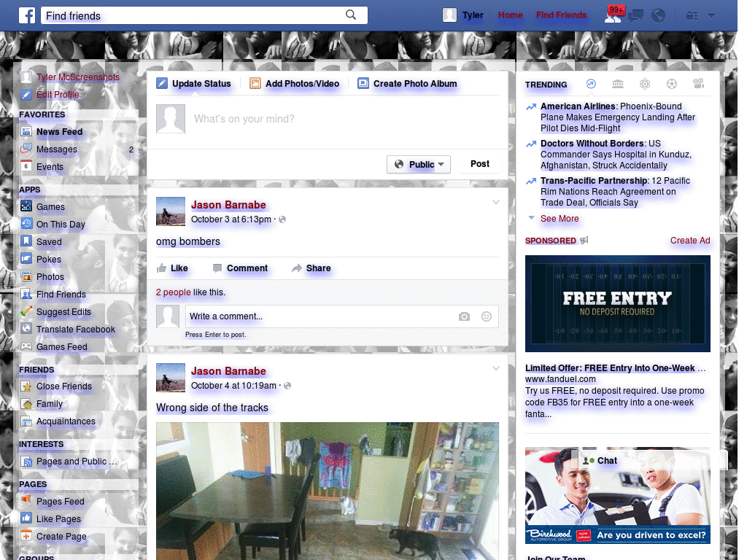
Task: Select sports icon in Trending
Action: [672, 85]
